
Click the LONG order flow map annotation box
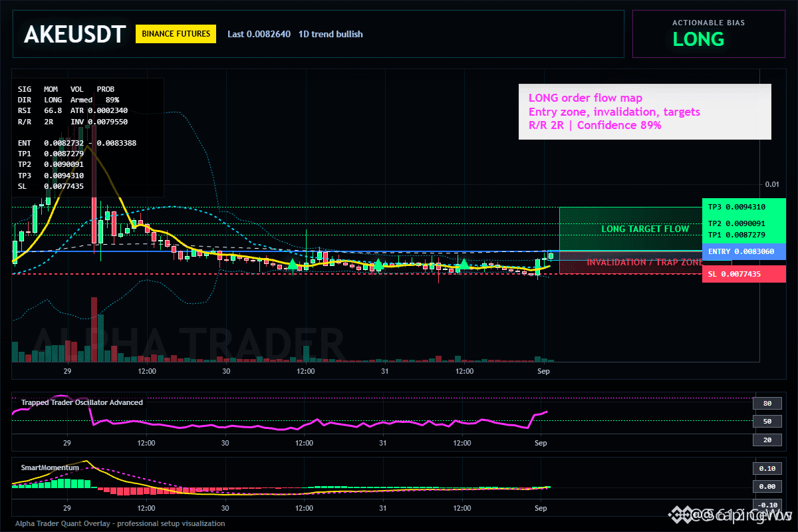(x=645, y=112)
